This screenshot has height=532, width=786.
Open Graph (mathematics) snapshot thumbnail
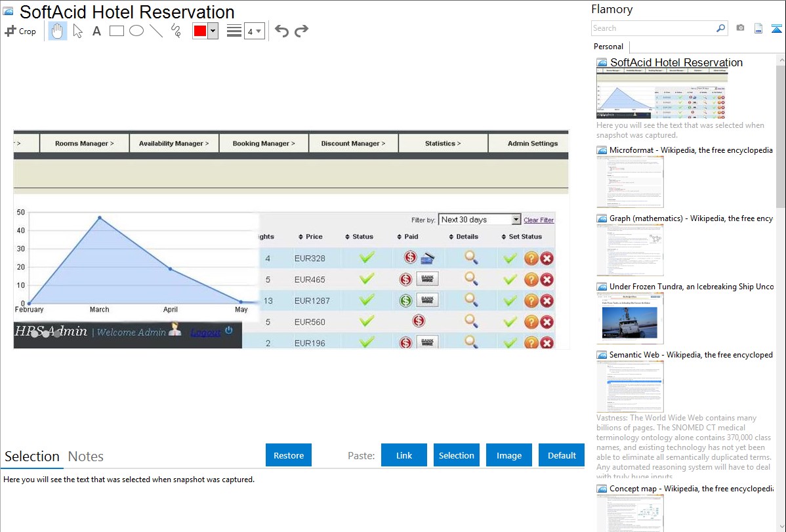[630, 250]
